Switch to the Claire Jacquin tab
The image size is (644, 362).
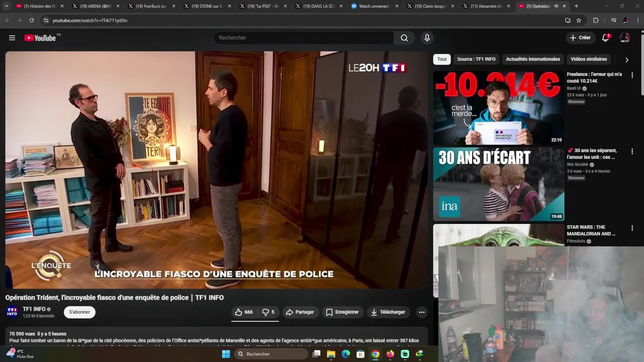(430, 6)
